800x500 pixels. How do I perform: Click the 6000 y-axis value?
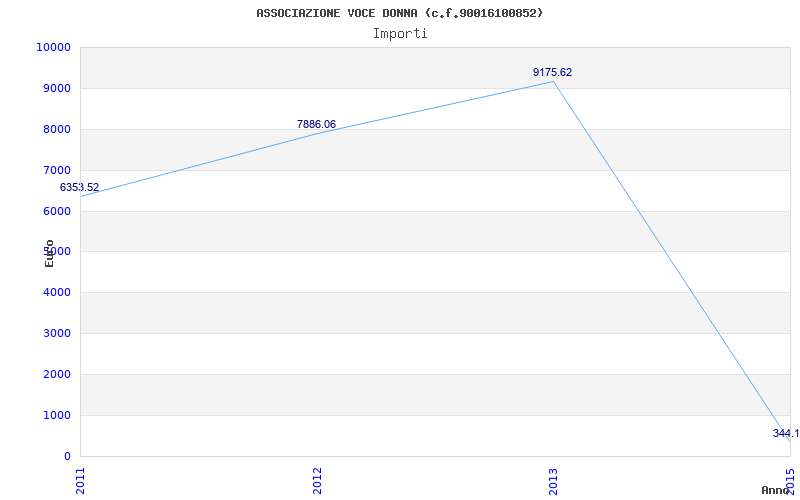[56, 211]
